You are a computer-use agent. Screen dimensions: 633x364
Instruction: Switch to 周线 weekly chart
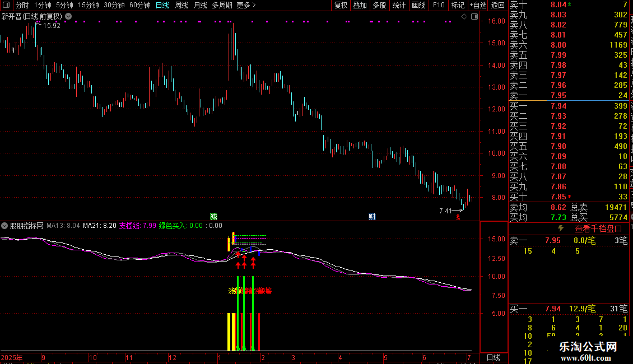coord(181,5)
